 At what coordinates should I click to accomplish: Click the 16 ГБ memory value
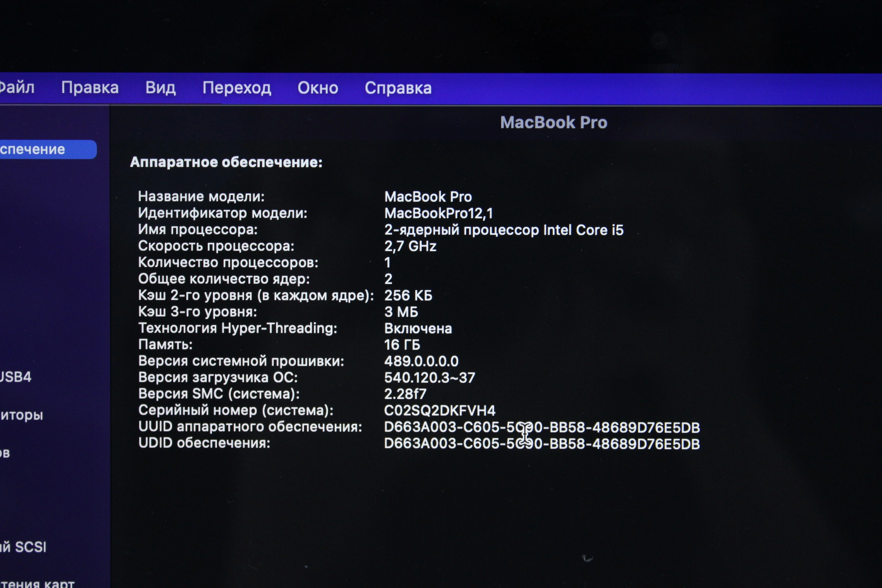(x=402, y=344)
